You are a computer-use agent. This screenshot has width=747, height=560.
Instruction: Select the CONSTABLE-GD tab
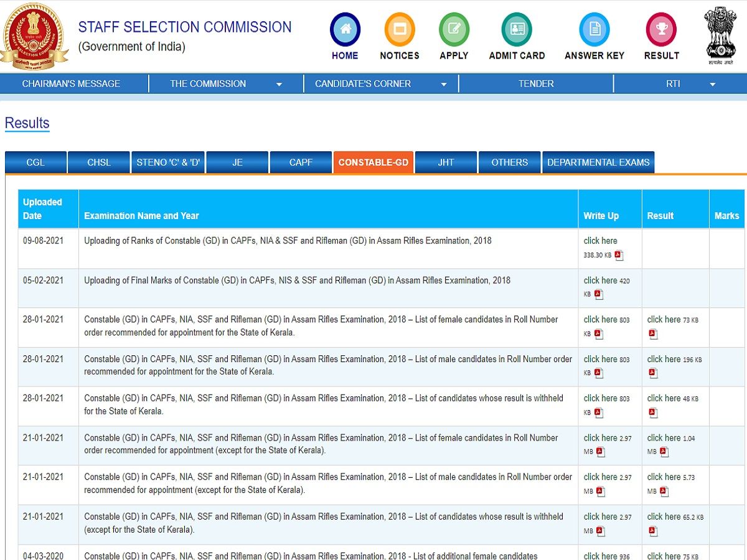374,162
